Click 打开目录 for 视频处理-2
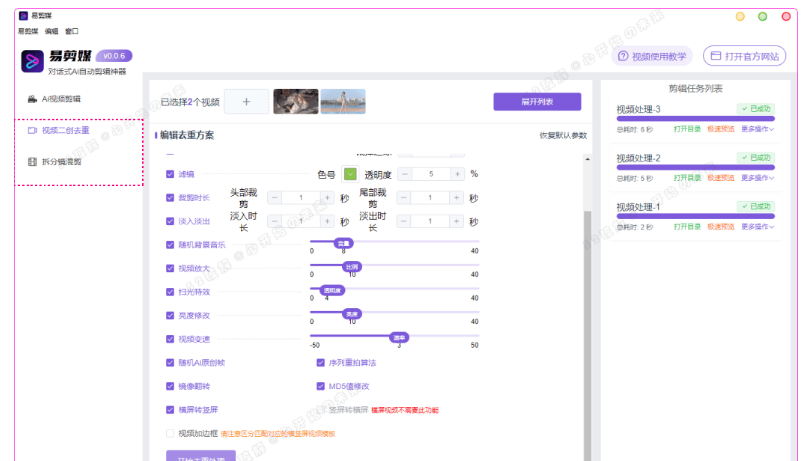812x461 pixels. (x=687, y=178)
